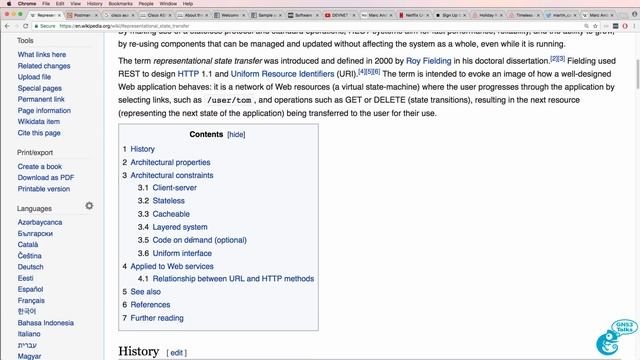Open the People menu
640x360 pixels.
pyautogui.click(x=146, y=4)
